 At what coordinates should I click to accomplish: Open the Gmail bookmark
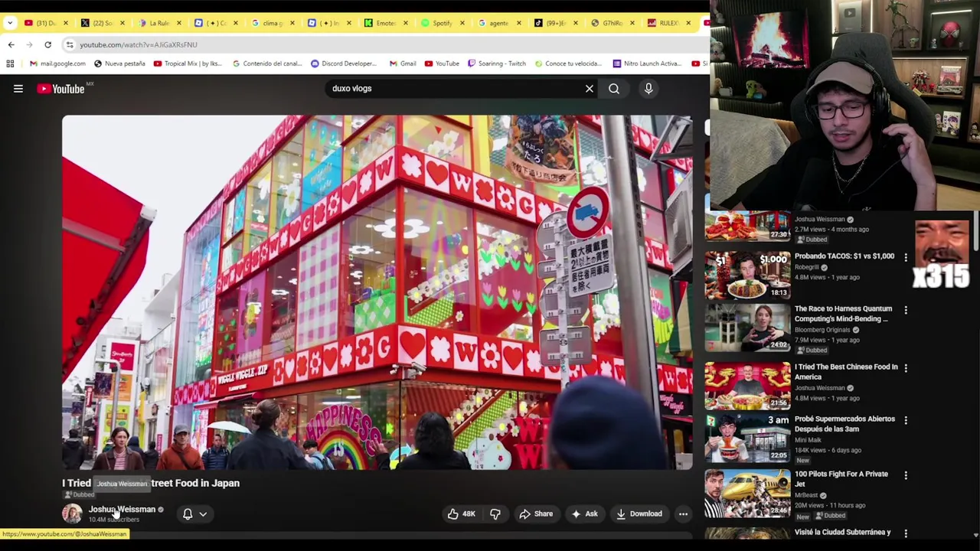(x=403, y=64)
